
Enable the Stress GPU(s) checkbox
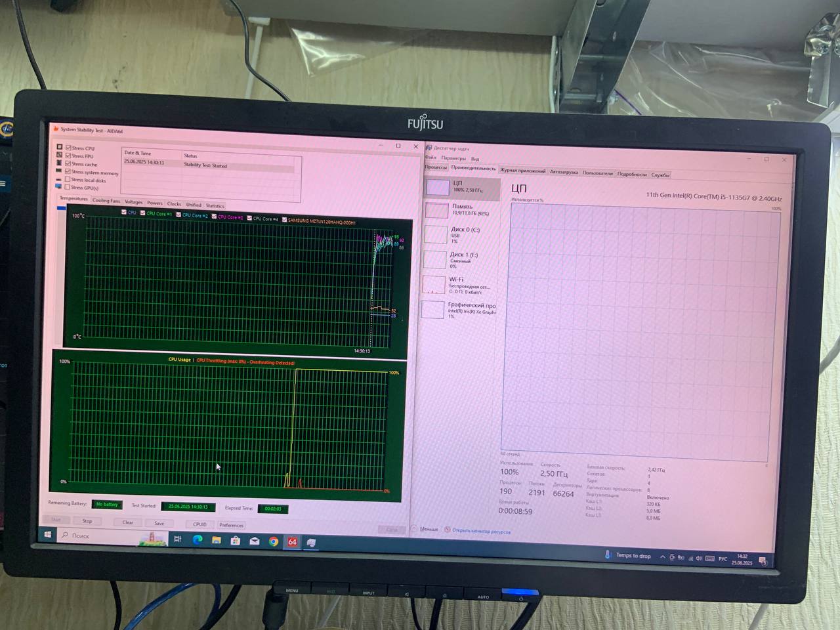67,187
